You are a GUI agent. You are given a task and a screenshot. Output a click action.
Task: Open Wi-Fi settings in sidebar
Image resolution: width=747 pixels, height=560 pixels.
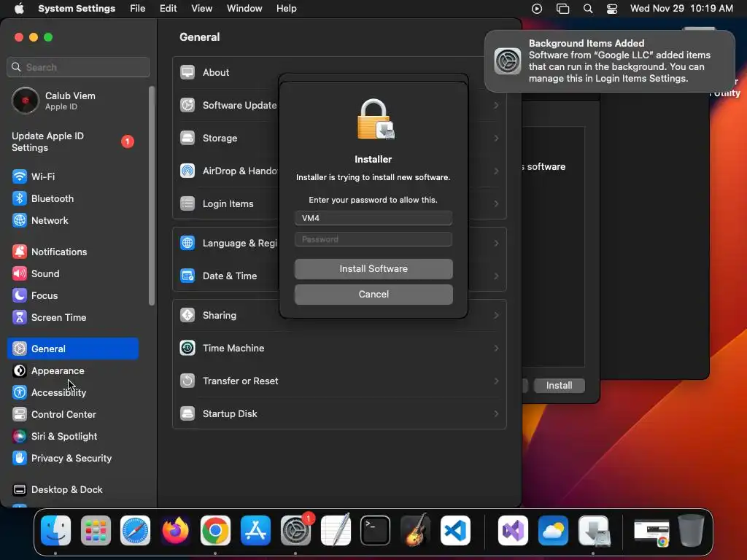point(73,176)
